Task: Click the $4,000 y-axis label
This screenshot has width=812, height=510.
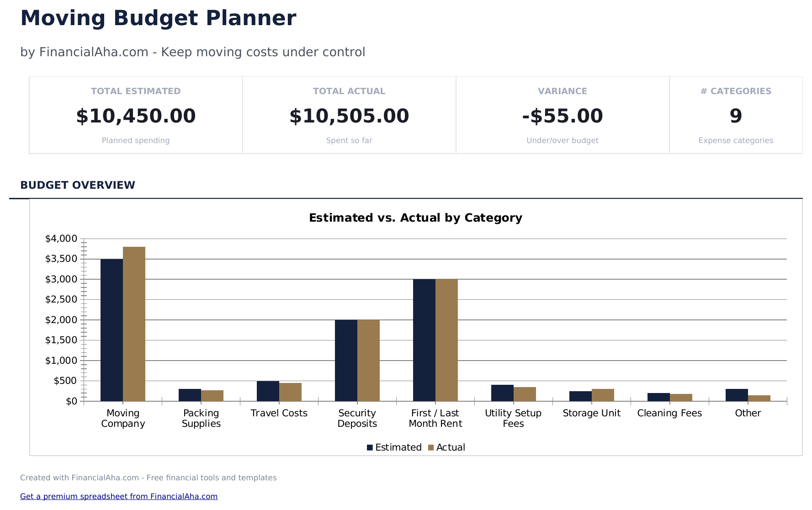Action: (61, 239)
